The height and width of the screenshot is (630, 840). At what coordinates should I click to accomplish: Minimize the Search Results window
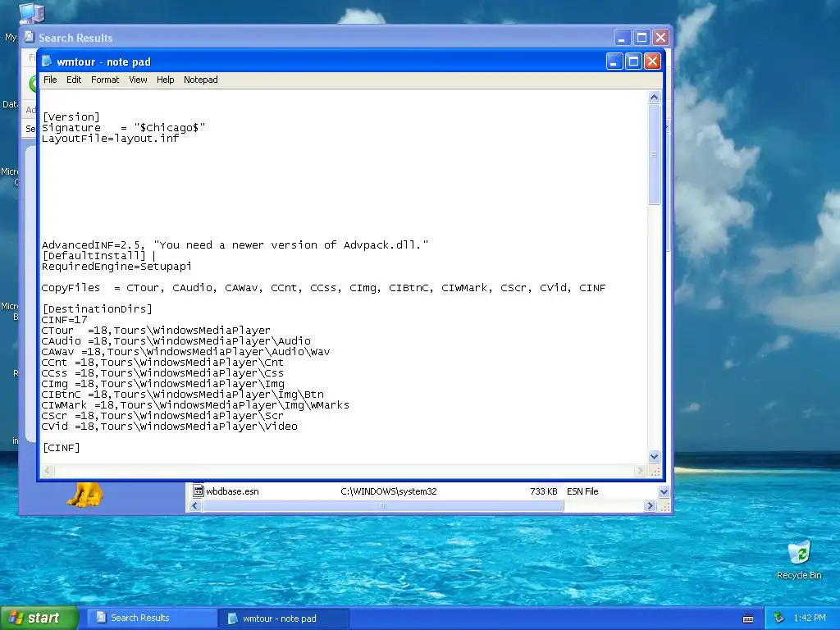tap(622, 38)
